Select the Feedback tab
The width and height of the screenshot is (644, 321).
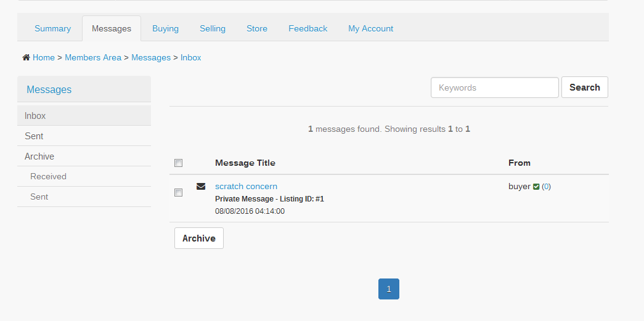[x=308, y=28]
